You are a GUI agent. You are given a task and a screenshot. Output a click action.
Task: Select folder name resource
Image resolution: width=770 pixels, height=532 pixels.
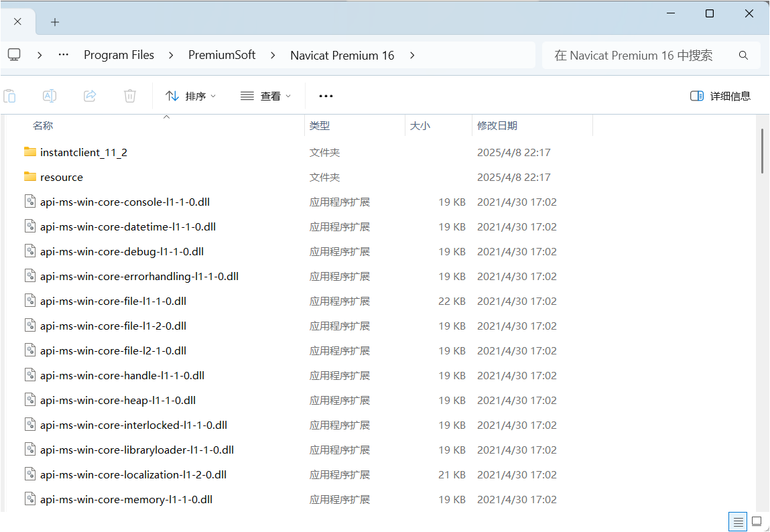pos(62,177)
